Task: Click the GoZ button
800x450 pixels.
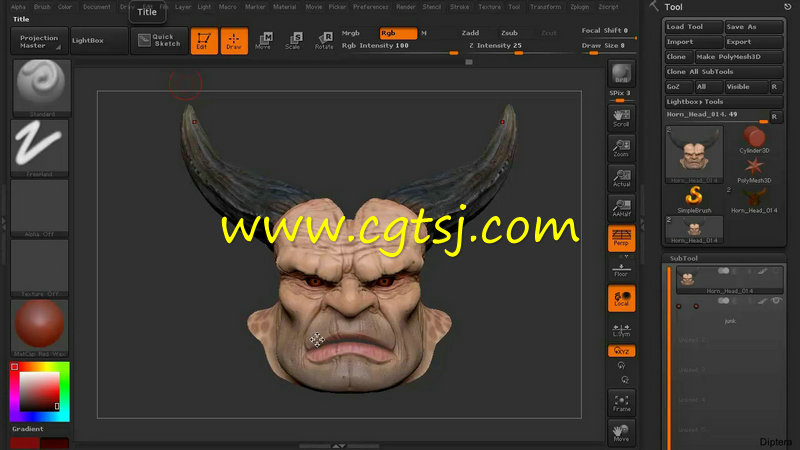Action: 679,87
